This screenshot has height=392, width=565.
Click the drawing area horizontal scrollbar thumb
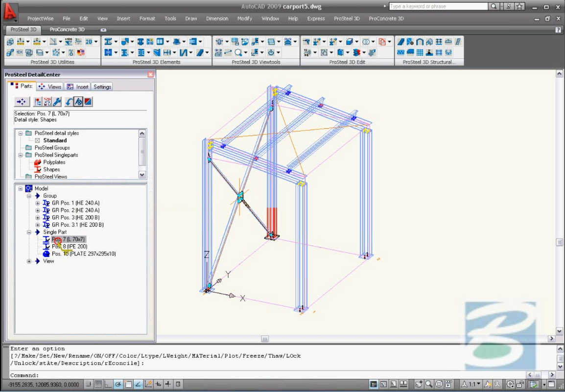[x=265, y=339]
